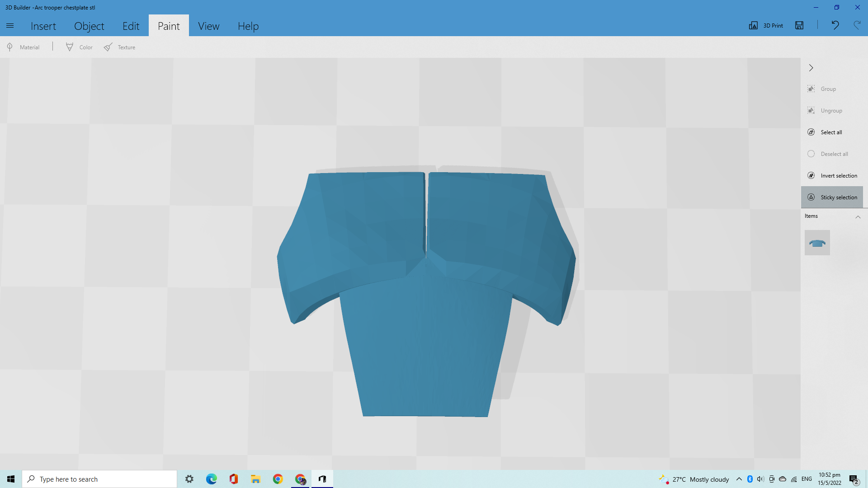The width and height of the screenshot is (868, 488).
Task: Open the volume control tray icon
Action: click(x=760, y=479)
